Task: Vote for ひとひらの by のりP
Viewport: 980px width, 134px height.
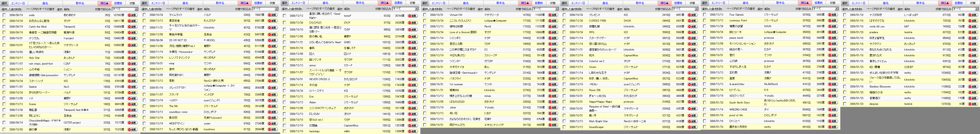Action: point(412,23)
